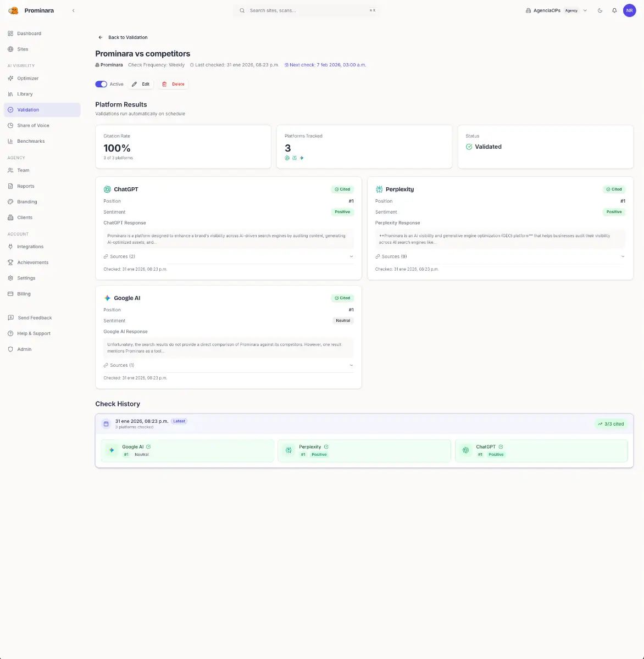Collapse the sidebar with the chevron
Screen dimensions: 644x659
click(74, 10)
